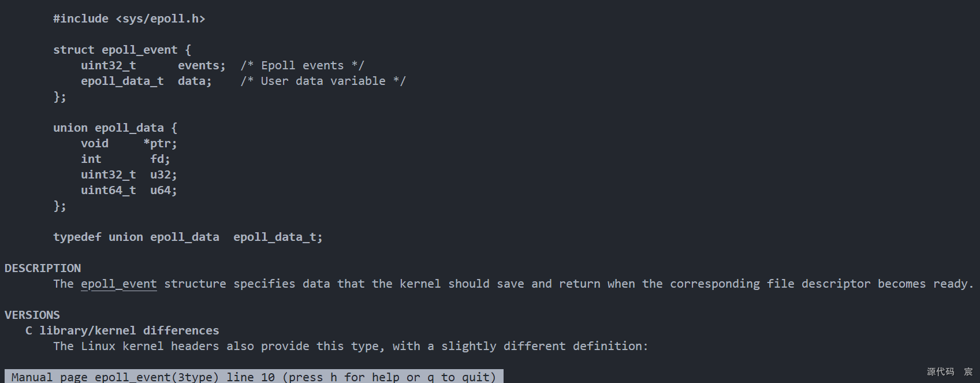Click the uint32_t events member
This screenshot has width=980, height=383.
tap(154, 65)
